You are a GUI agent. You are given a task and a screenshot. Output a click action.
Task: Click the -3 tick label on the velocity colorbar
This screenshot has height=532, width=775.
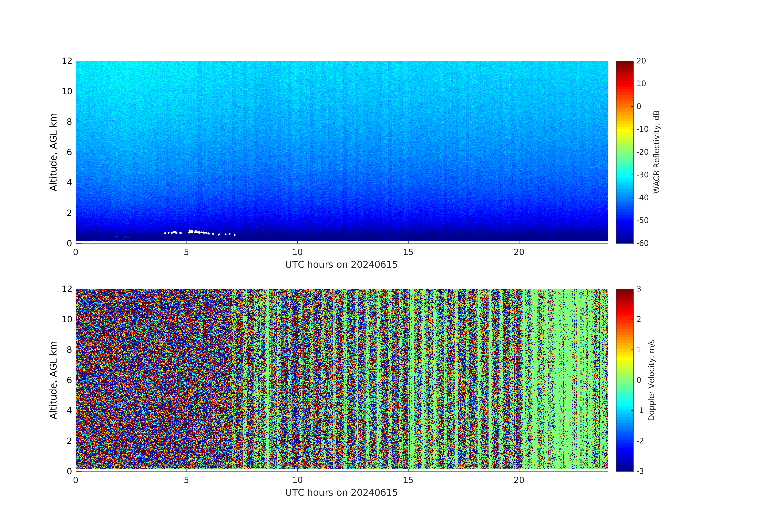(x=640, y=471)
